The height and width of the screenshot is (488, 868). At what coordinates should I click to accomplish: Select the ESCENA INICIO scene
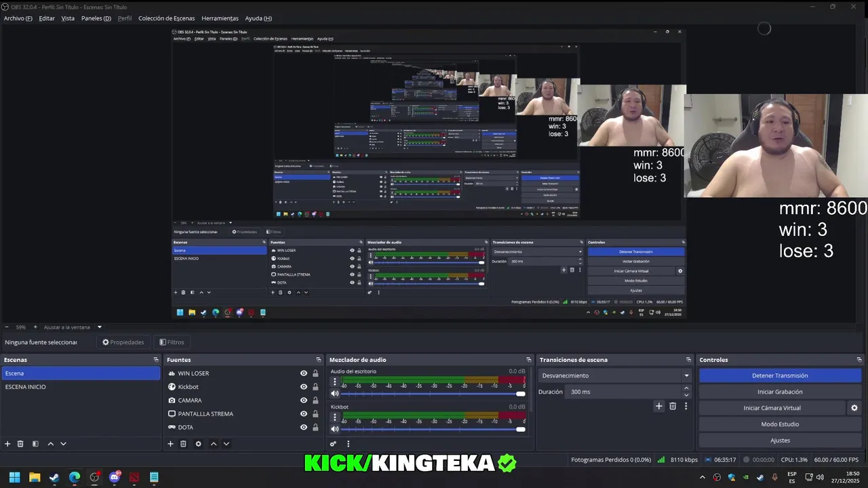80,387
